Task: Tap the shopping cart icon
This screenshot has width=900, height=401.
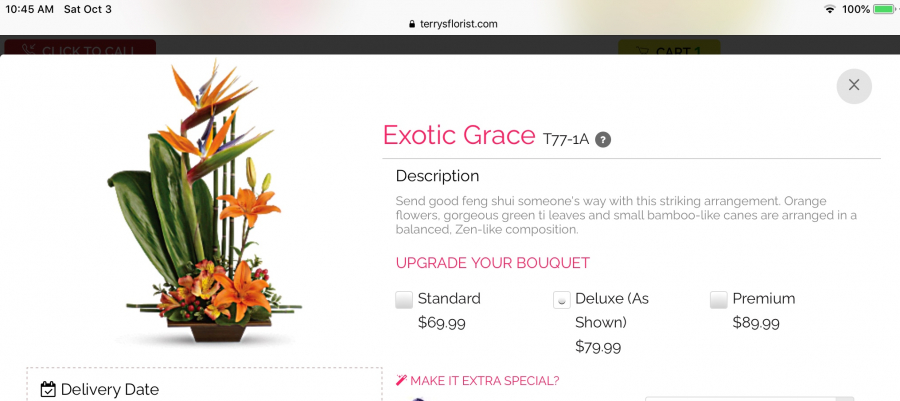Action: point(640,52)
